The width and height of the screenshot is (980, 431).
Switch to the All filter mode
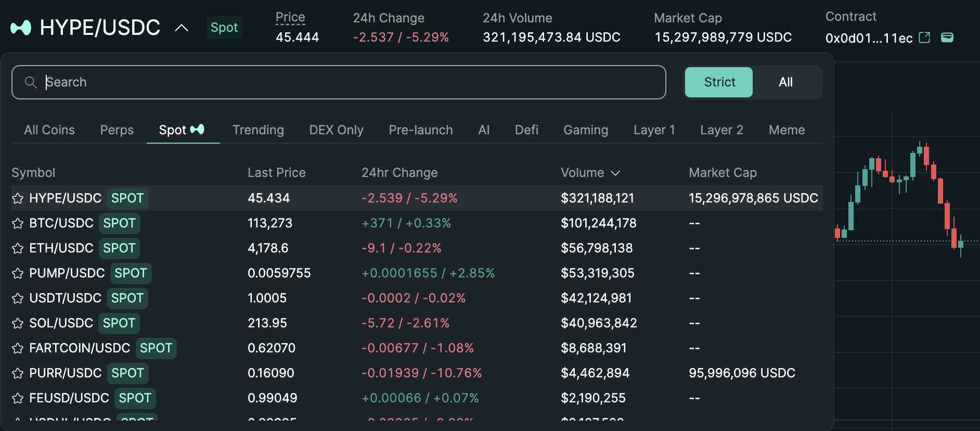pyautogui.click(x=785, y=82)
